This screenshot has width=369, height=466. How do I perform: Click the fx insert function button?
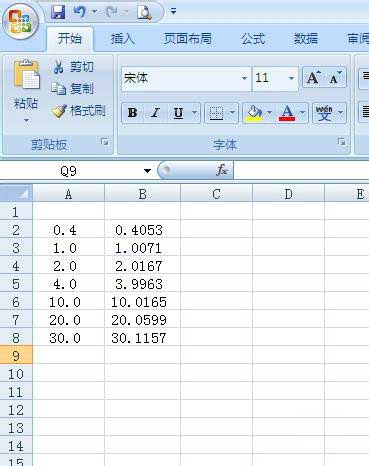[222, 170]
